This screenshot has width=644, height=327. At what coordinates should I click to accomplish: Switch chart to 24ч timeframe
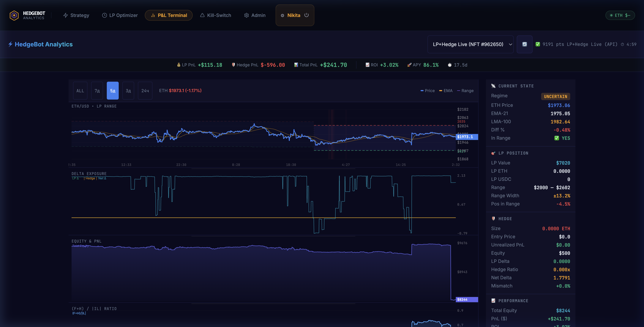[x=145, y=91]
